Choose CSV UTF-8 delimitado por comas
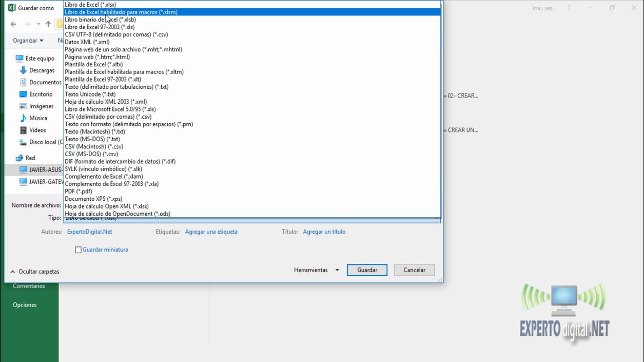 tap(116, 35)
